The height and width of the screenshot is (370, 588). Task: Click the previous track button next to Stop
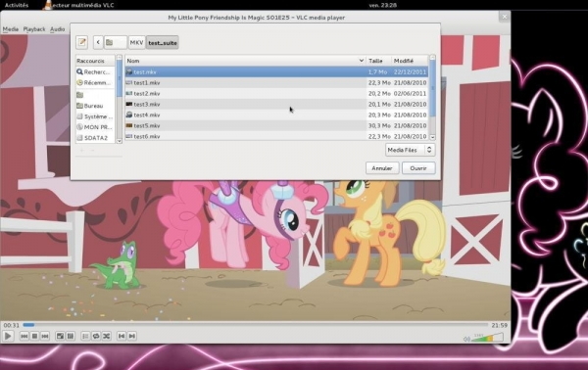point(24,336)
